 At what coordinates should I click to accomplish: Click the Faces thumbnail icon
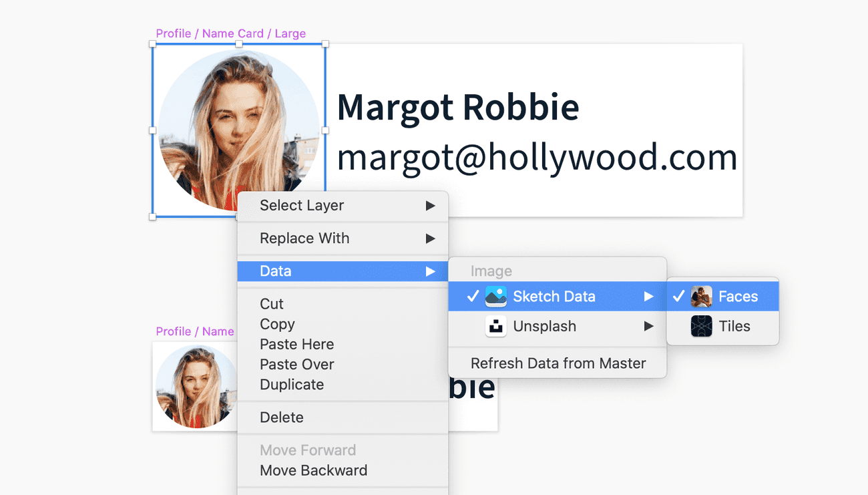(701, 297)
